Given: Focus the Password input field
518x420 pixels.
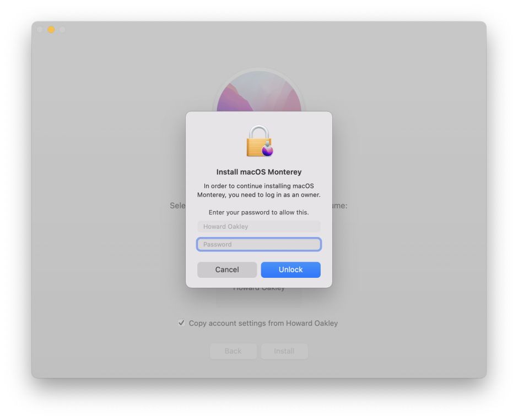Looking at the screenshot, I should click(x=258, y=244).
